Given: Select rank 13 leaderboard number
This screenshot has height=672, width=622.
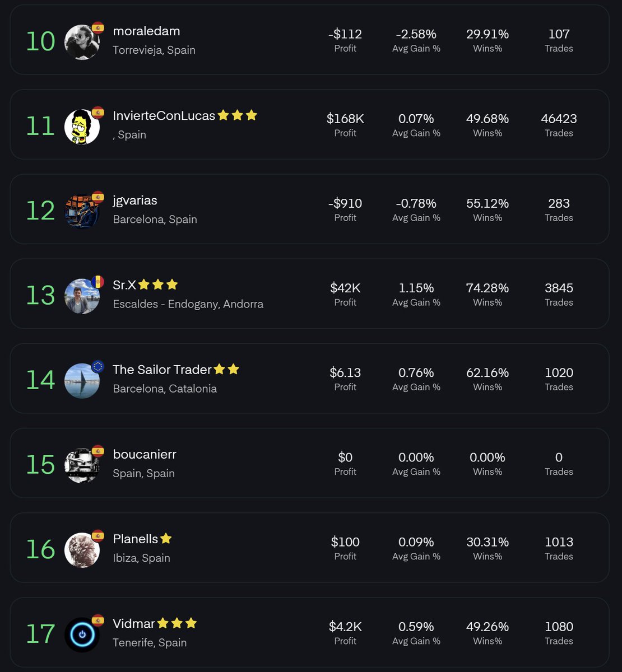Looking at the screenshot, I should tap(41, 295).
